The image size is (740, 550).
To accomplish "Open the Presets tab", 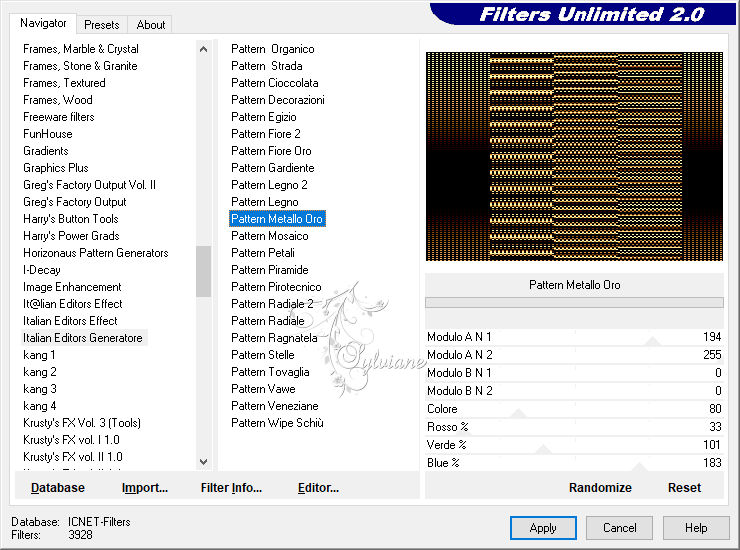I will point(101,25).
